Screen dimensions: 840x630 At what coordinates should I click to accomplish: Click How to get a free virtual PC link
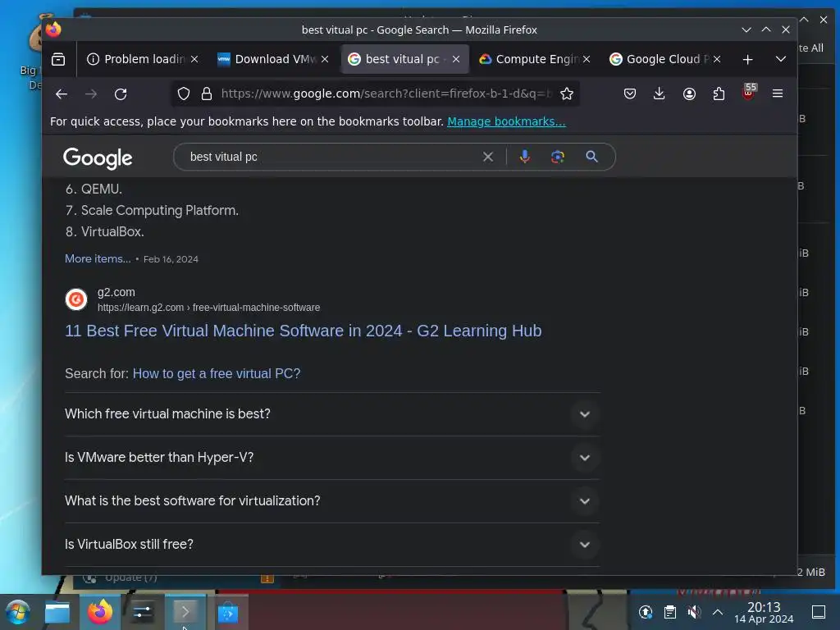[x=217, y=373]
